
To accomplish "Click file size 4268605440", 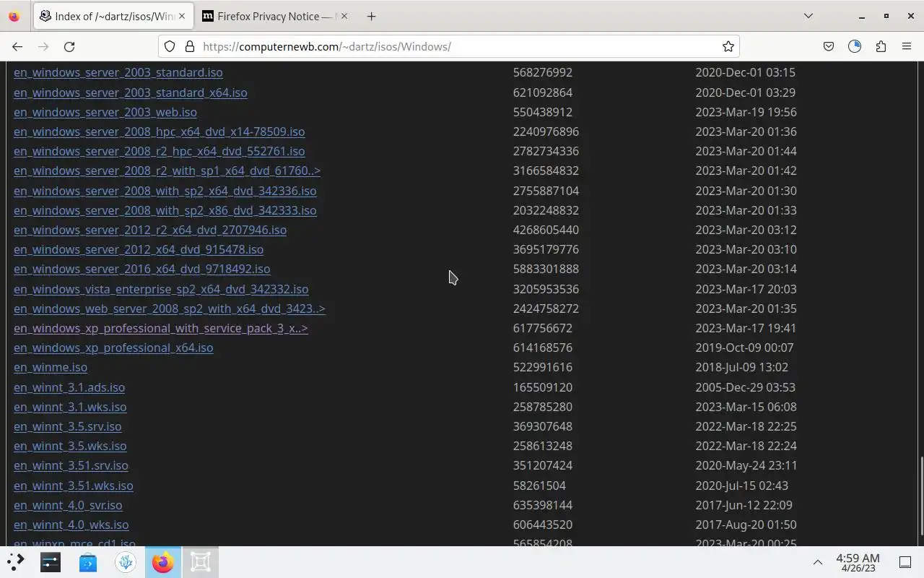I will [x=546, y=230].
